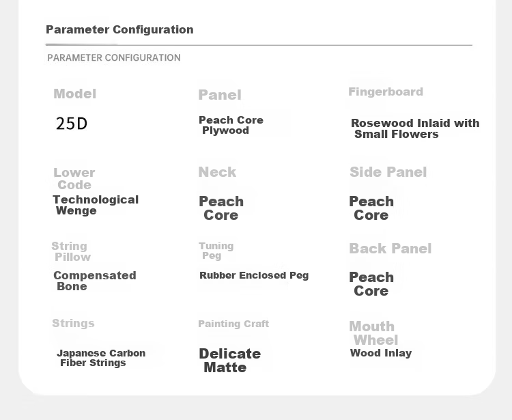Select the 25D model value

(x=72, y=124)
